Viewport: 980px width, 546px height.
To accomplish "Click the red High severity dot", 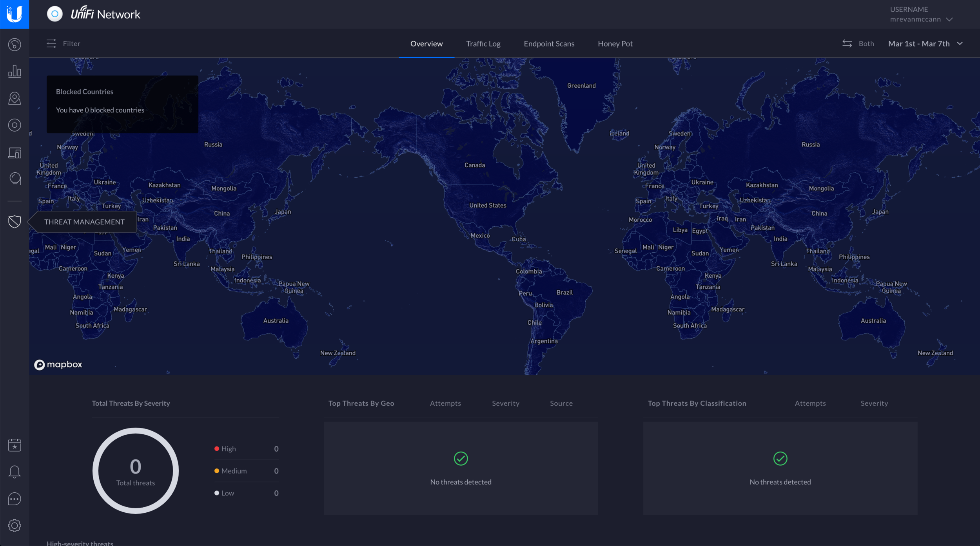I will (x=216, y=449).
